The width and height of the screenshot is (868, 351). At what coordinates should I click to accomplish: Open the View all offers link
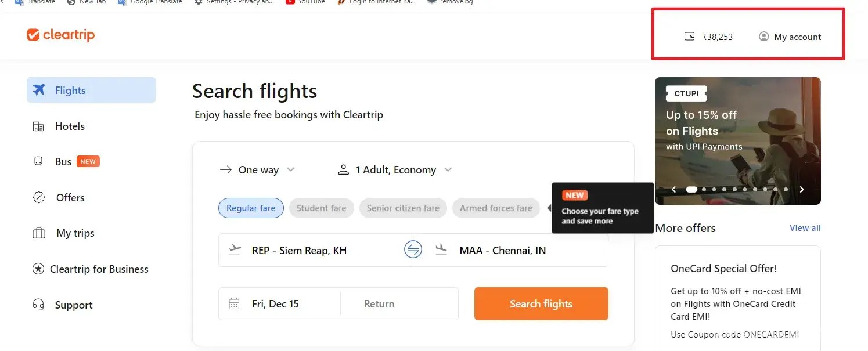point(805,228)
